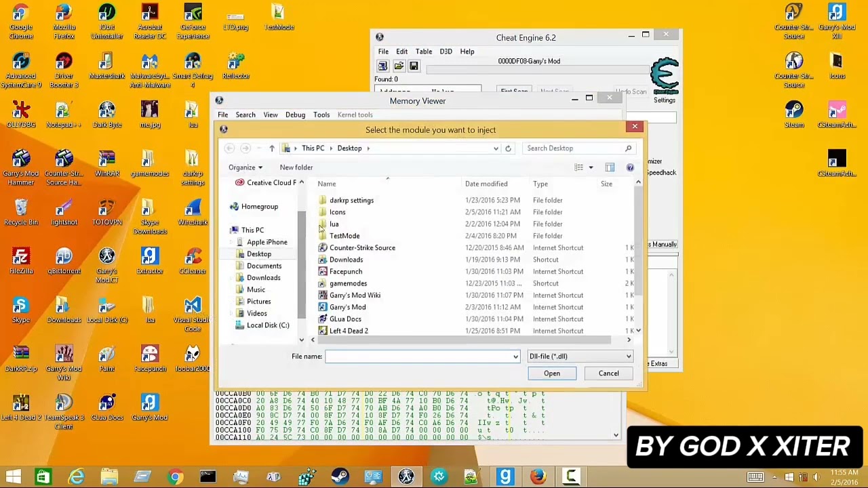Click Desktop in the breadcrumb path
Screen dimensions: 868x488
click(x=349, y=148)
